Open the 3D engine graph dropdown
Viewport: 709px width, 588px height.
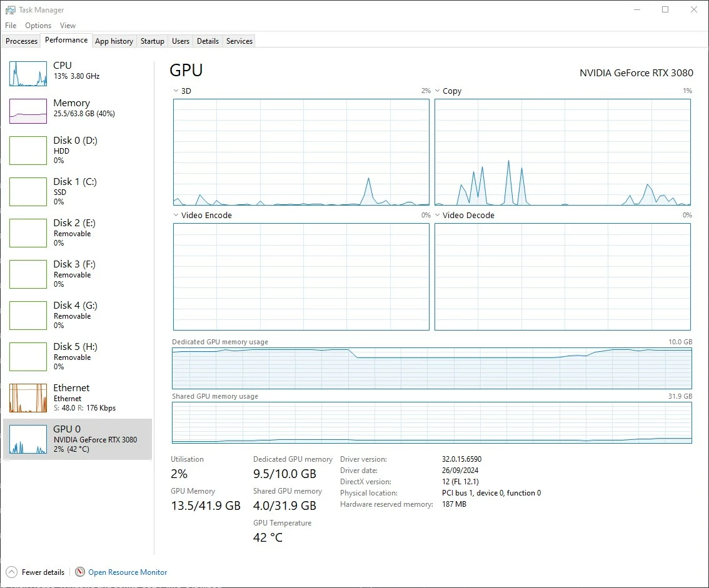click(x=176, y=91)
